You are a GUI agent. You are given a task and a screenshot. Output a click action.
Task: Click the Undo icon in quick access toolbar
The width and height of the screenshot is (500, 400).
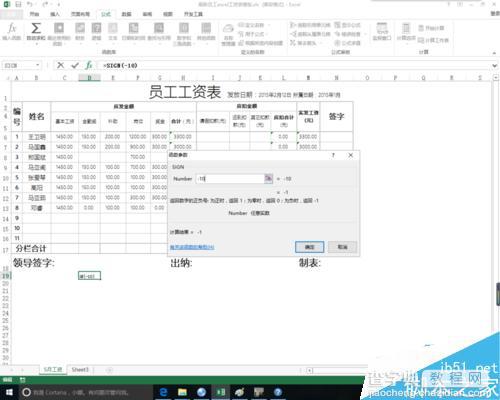click(x=30, y=4)
